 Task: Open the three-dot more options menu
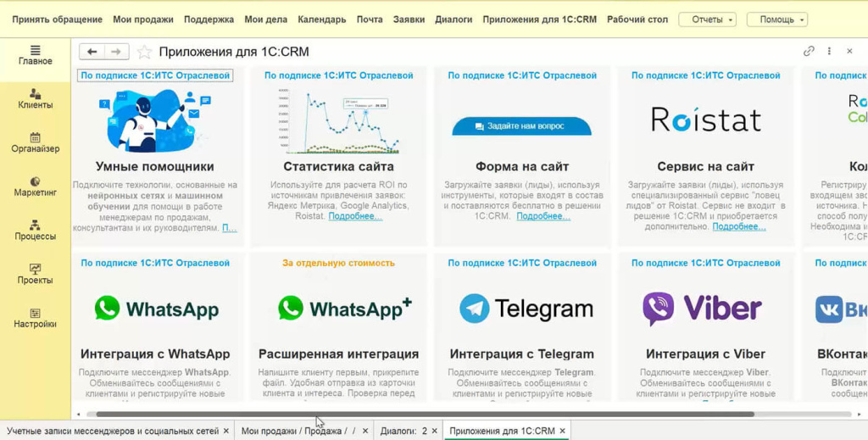(829, 51)
